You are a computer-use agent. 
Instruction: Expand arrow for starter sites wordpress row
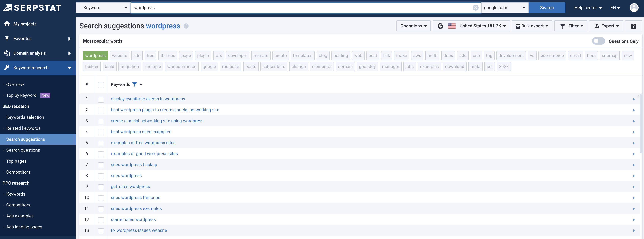coord(634,220)
